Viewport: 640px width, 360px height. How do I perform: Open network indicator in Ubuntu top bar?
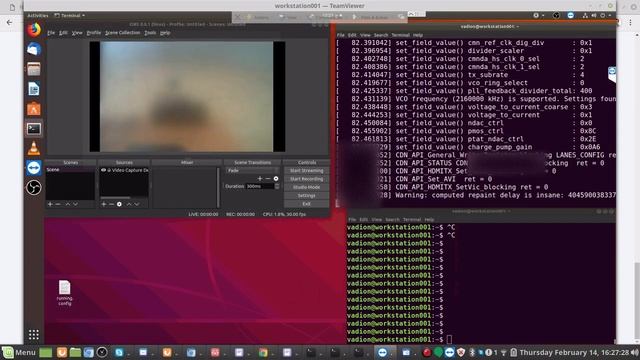coord(585,16)
